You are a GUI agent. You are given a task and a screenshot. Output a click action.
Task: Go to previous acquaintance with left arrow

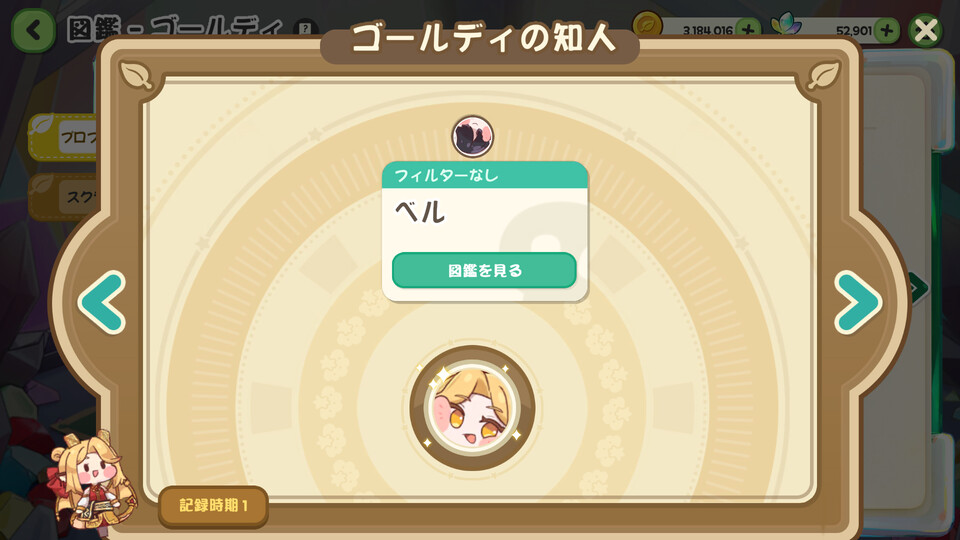click(102, 302)
